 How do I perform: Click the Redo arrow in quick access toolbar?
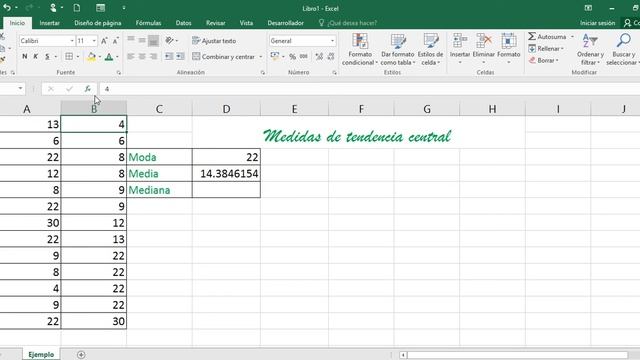[x=29, y=8]
